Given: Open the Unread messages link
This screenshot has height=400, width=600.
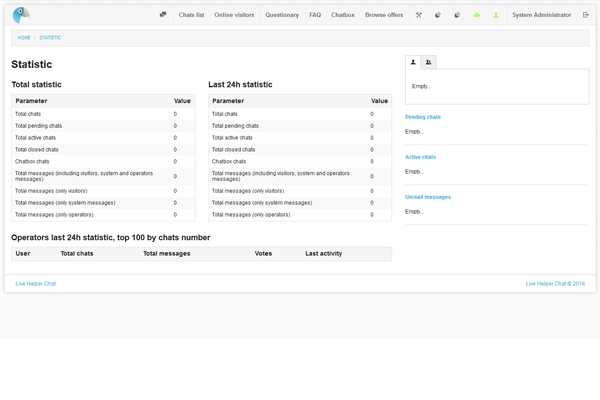Looking at the screenshot, I should tap(428, 197).
